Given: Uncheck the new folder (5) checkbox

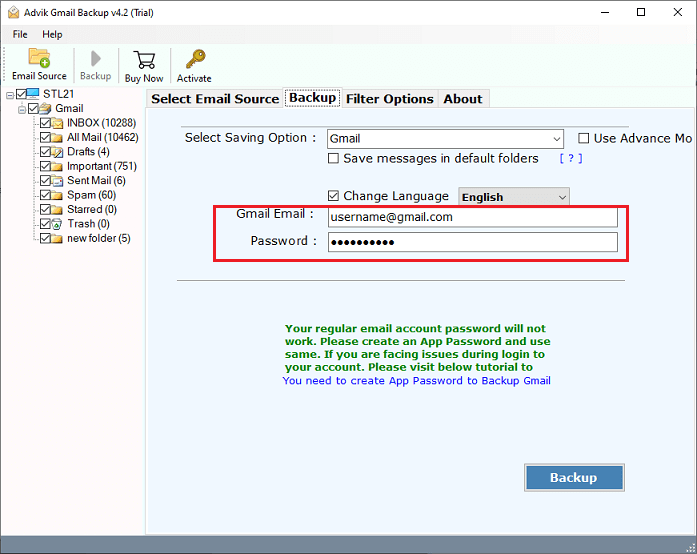Looking at the screenshot, I should pyautogui.click(x=45, y=238).
